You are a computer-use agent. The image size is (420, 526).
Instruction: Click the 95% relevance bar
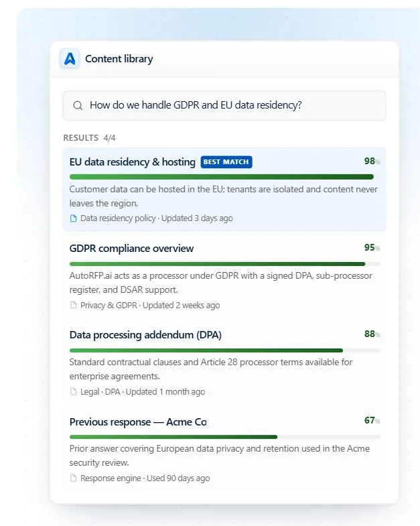point(225,264)
